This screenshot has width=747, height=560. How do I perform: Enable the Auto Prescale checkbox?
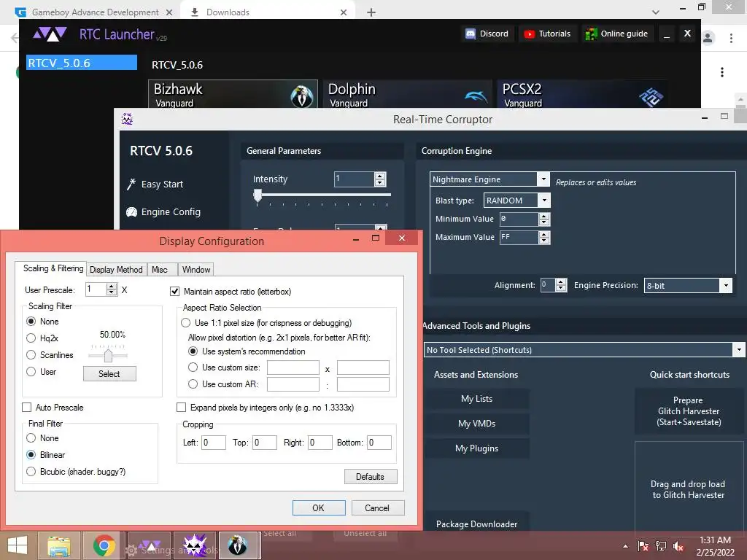pyautogui.click(x=27, y=408)
